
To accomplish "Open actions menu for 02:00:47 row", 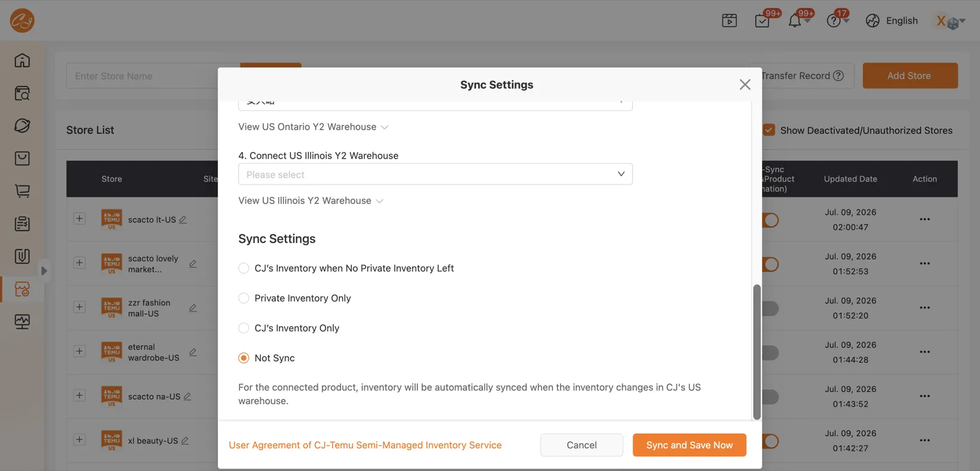I will pyautogui.click(x=925, y=219).
